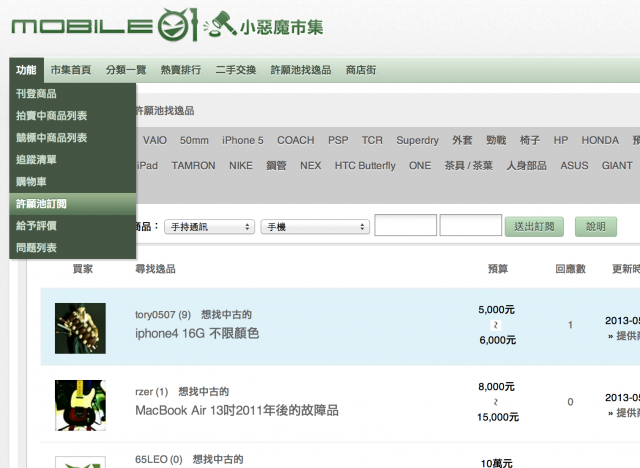This screenshot has height=468, width=640.
Task: Click the HTC Butterfly keyword tag
Action: click(x=365, y=166)
